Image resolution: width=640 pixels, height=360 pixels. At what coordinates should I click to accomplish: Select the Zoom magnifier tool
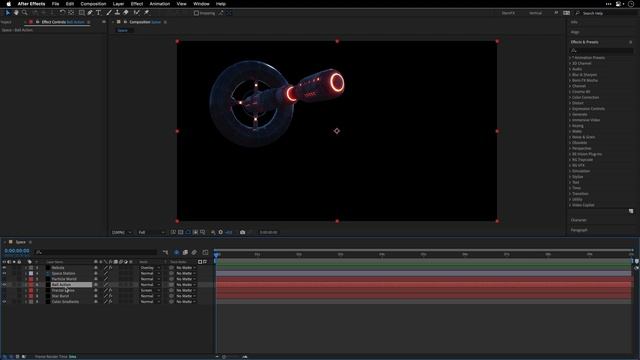coord(24,13)
